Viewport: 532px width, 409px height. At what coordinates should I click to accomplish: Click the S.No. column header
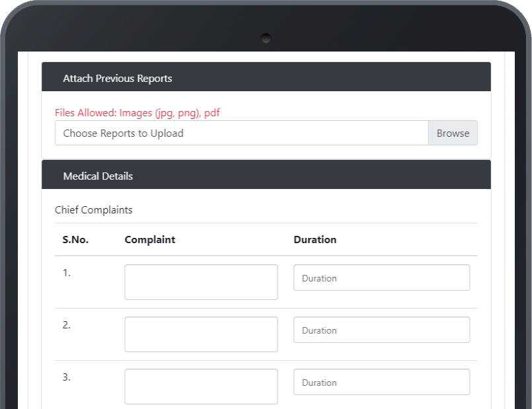(75, 240)
